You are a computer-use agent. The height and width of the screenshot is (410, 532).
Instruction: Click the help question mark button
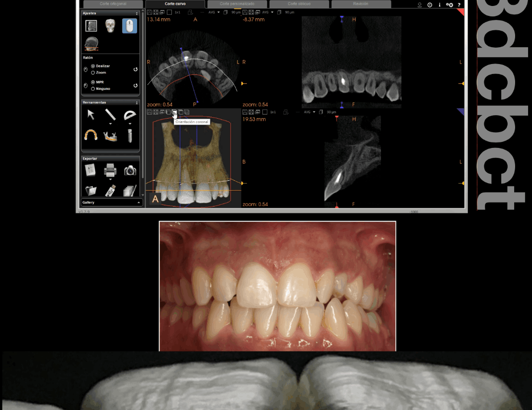459,4
